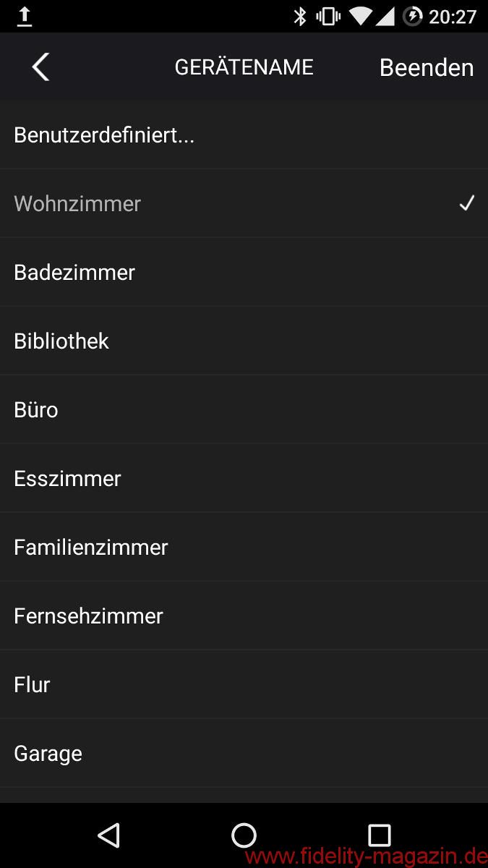Viewport: 488px width, 868px height.
Task: Tap the Wi-Fi signal status icon
Action: tap(359, 16)
